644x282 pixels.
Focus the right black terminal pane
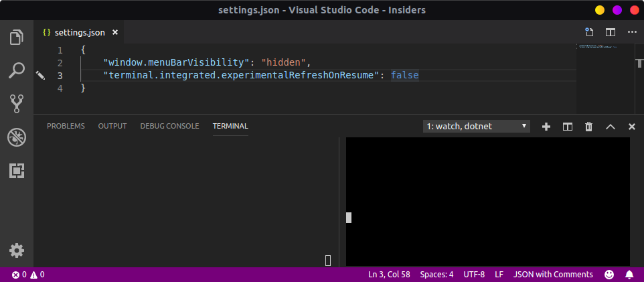487,202
